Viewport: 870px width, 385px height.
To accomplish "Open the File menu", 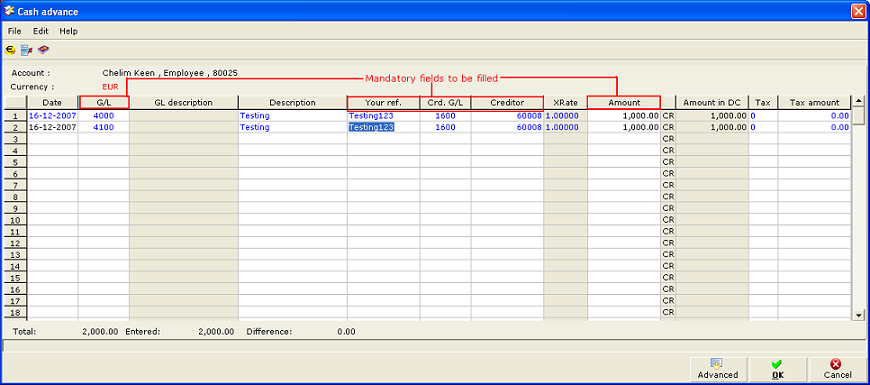I will 14,31.
